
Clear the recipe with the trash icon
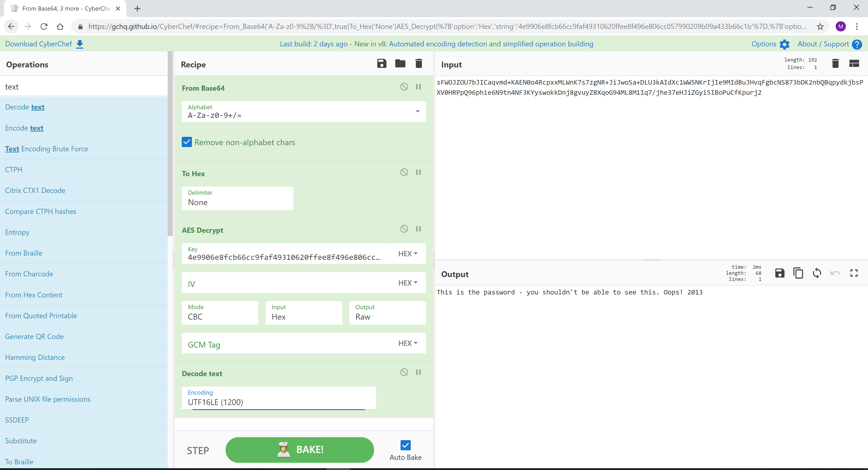coord(418,63)
